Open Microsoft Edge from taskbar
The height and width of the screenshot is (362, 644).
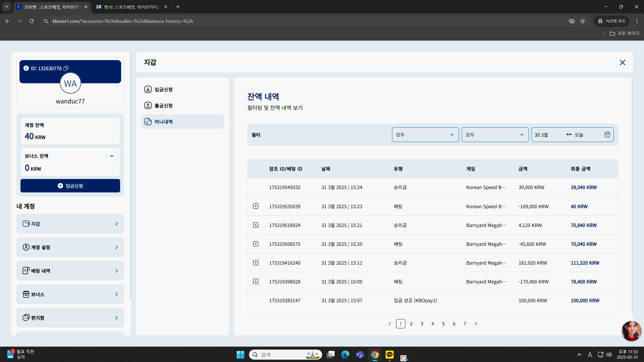(345, 355)
